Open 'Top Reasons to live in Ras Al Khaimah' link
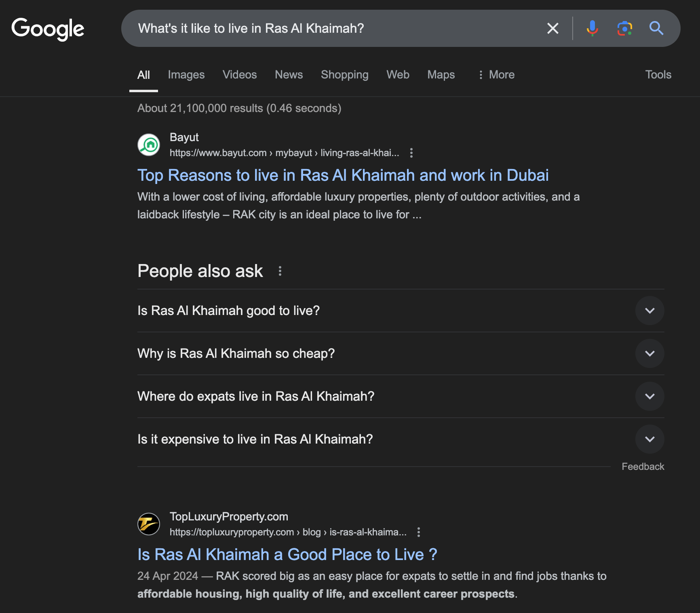This screenshot has height=613, width=700. (343, 175)
